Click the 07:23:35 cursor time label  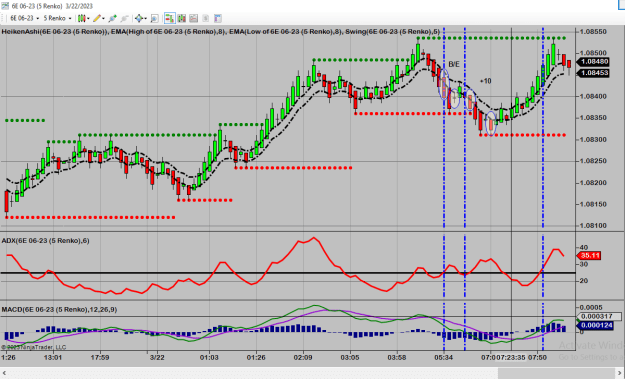tap(511, 357)
